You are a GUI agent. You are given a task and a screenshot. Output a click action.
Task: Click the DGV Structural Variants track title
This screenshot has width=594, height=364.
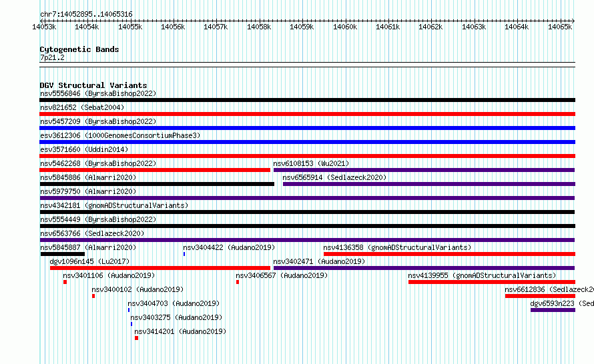[93, 85]
